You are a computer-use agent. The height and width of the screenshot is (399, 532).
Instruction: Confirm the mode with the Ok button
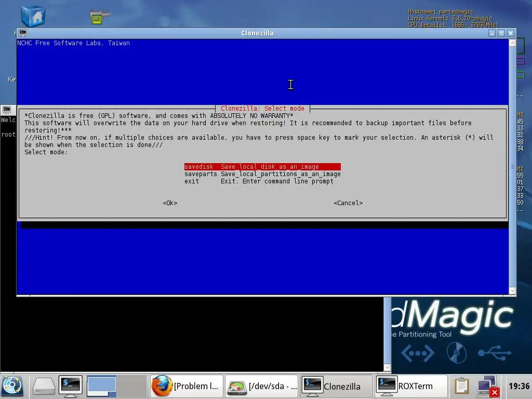pyautogui.click(x=170, y=203)
